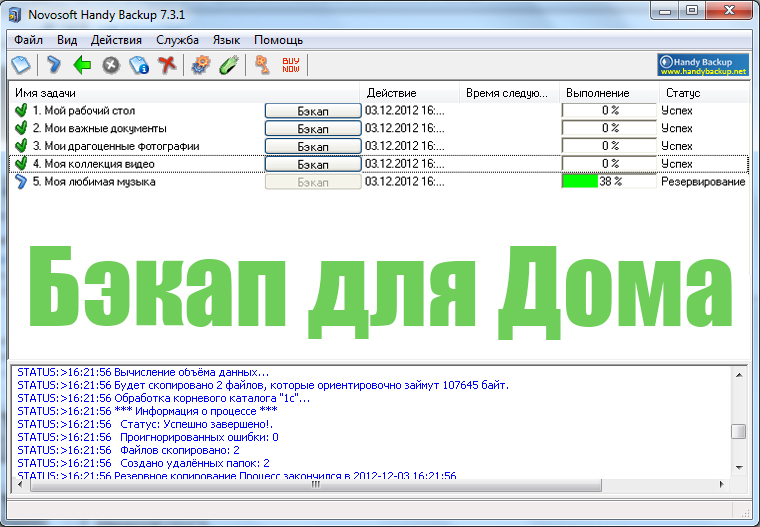Open the Служба menu
The height and width of the screenshot is (527, 760).
[x=177, y=40]
